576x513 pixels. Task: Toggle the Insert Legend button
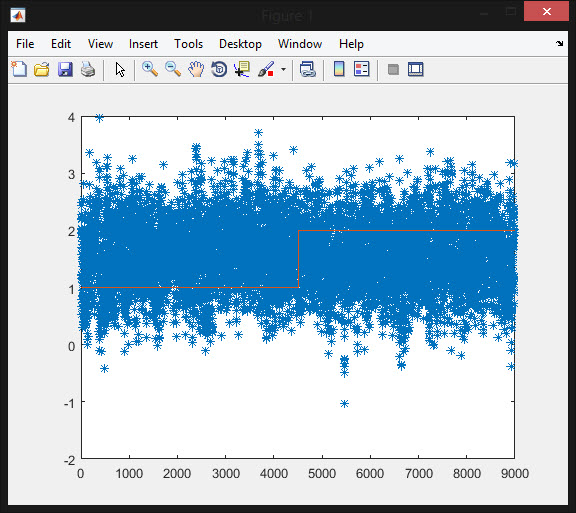(x=361, y=69)
